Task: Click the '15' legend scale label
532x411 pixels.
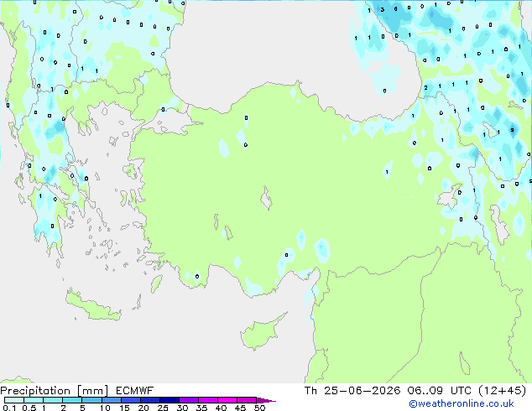Action: (124, 408)
